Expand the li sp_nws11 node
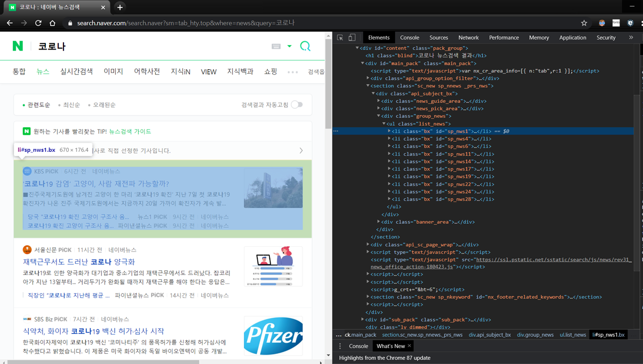Screen dimensions: 643x364 tap(389, 153)
